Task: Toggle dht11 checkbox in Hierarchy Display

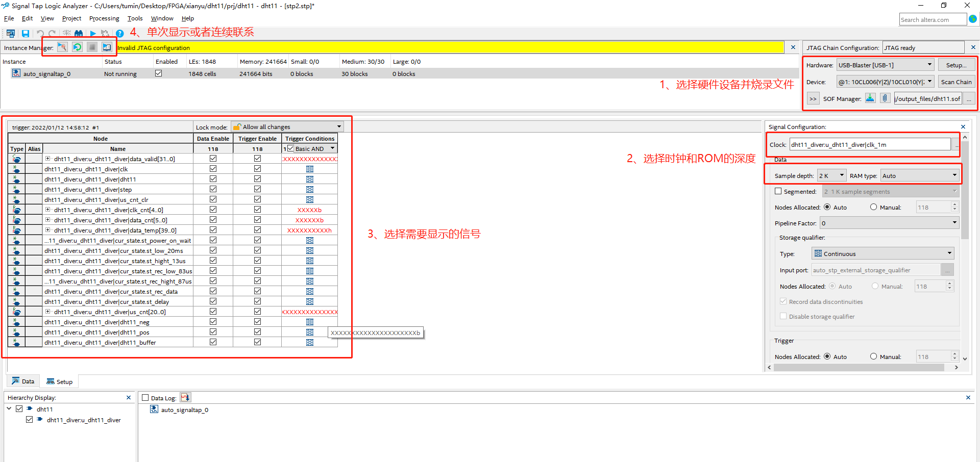Action: pyautogui.click(x=19, y=409)
